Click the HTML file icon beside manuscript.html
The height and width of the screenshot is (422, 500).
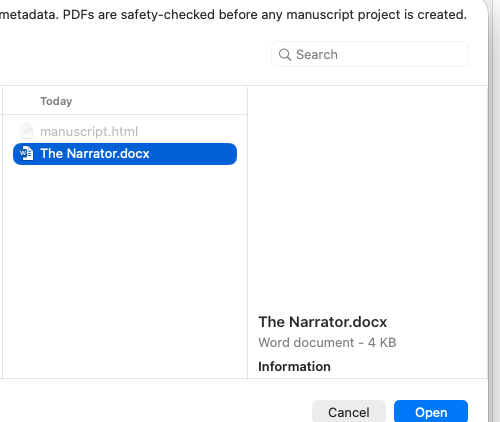click(27, 131)
